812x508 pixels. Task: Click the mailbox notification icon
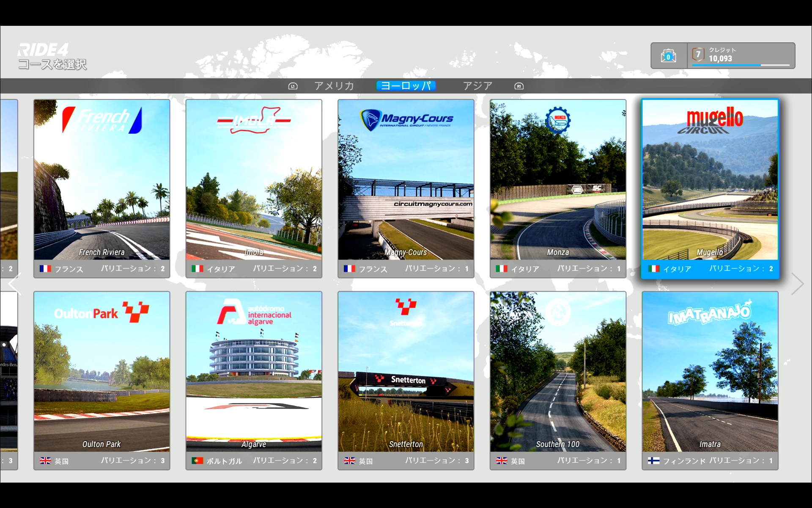pos(668,55)
